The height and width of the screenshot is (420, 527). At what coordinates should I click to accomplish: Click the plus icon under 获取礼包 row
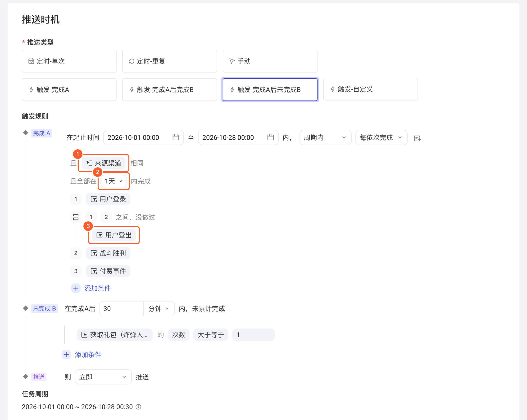click(66, 355)
